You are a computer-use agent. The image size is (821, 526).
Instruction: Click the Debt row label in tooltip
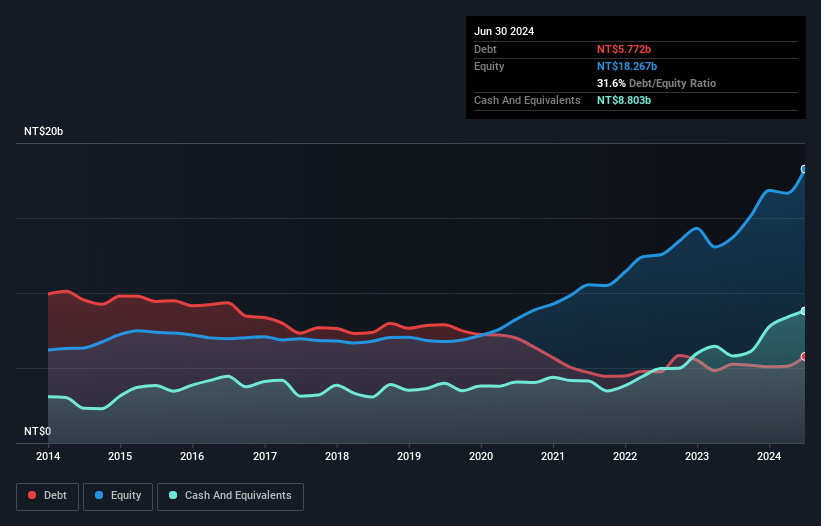pos(485,49)
